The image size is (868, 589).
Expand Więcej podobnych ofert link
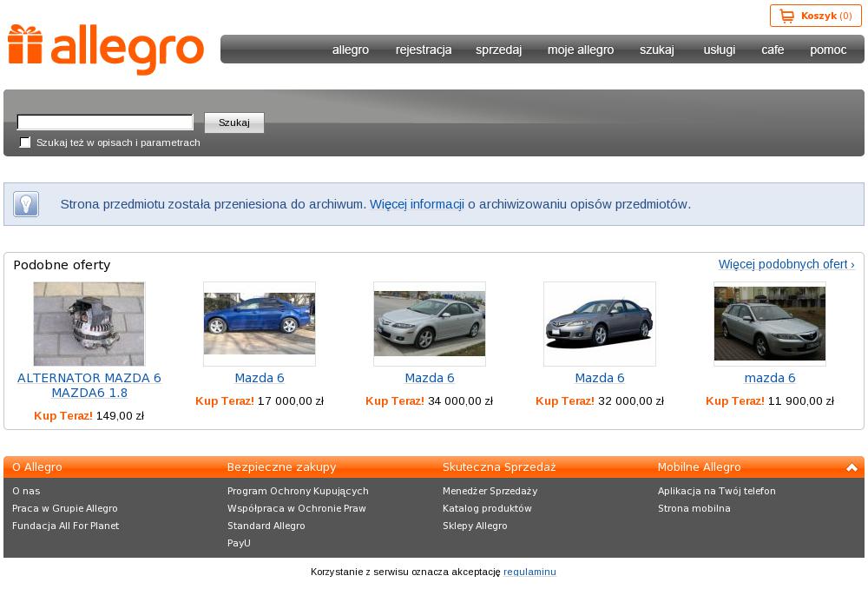coord(786,264)
